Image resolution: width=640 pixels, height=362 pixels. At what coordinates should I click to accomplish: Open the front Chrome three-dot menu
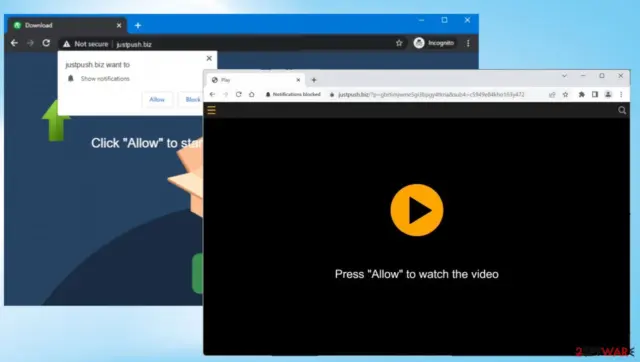pyautogui.click(x=621, y=94)
